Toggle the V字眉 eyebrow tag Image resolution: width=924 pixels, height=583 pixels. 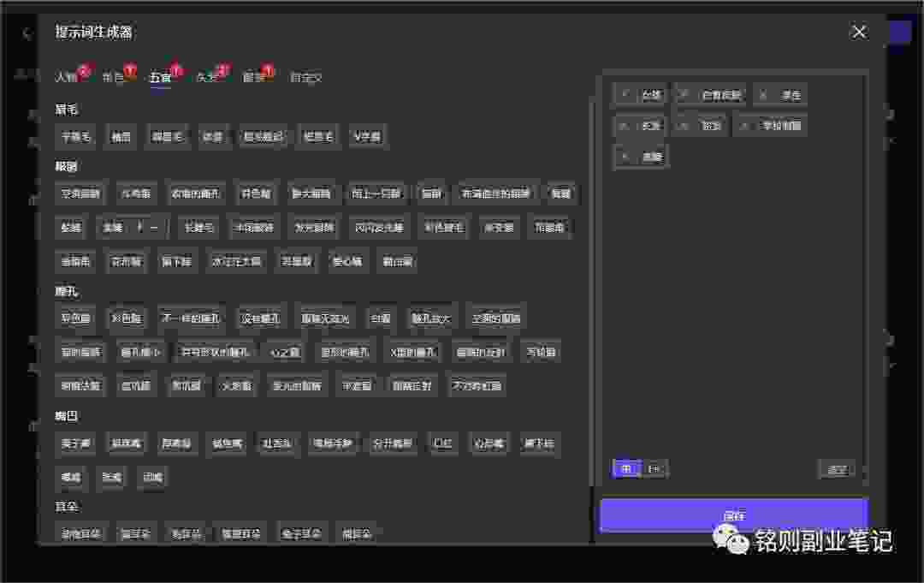click(368, 137)
